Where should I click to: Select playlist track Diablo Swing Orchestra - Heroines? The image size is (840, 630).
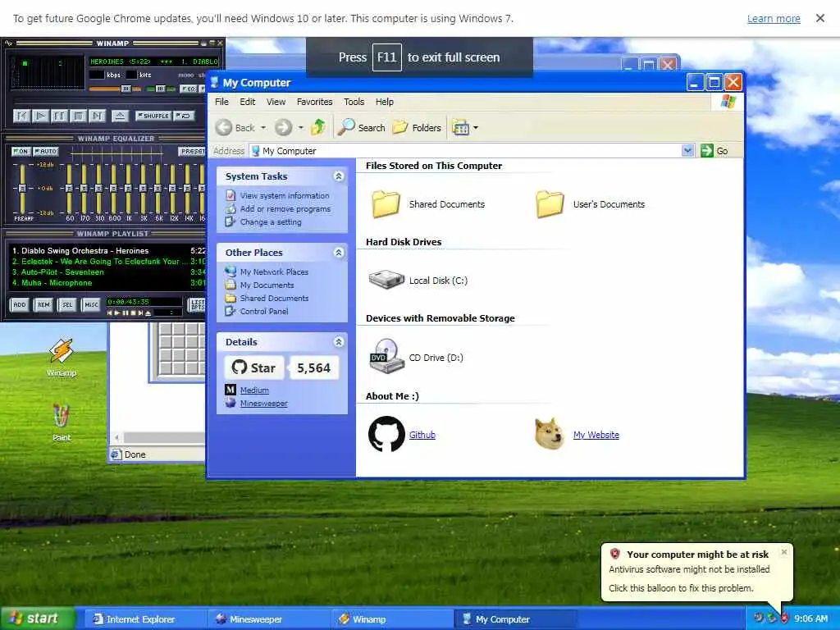click(109, 251)
